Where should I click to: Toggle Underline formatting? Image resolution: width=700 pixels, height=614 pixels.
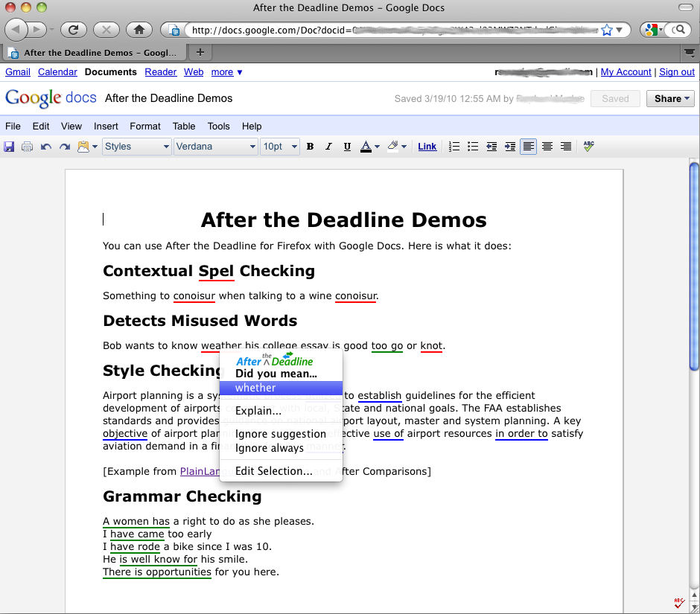[x=347, y=147]
